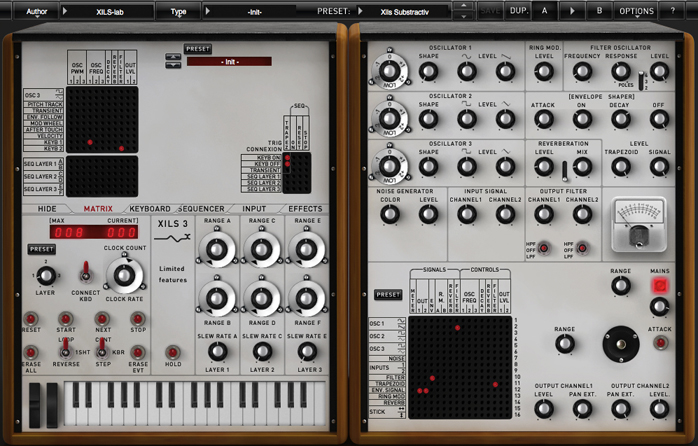
Task: Hit the sequencer START red button
Action: (65, 319)
